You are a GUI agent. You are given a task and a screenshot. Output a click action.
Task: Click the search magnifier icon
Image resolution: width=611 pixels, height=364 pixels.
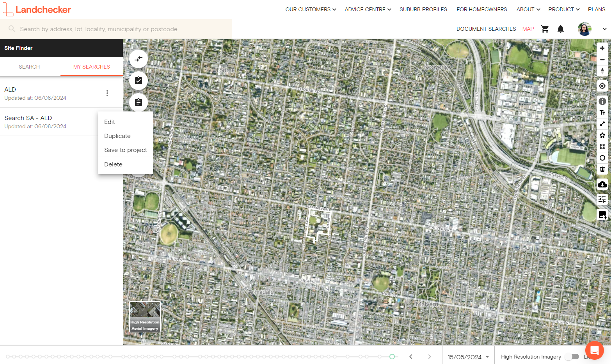tap(12, 29)
